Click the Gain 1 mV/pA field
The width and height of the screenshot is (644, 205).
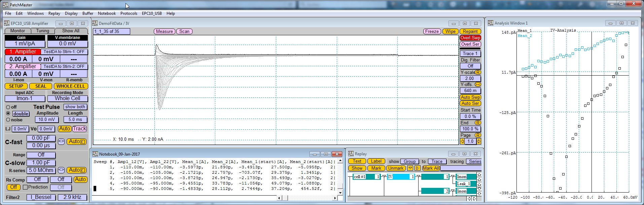coord(25,44)
